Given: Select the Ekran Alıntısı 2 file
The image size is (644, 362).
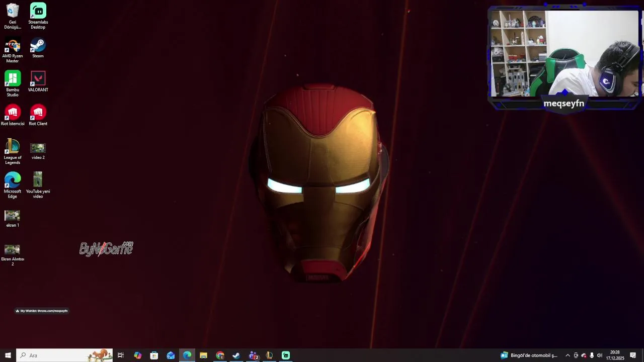Looking at the screenshot, I should point(13,254).
